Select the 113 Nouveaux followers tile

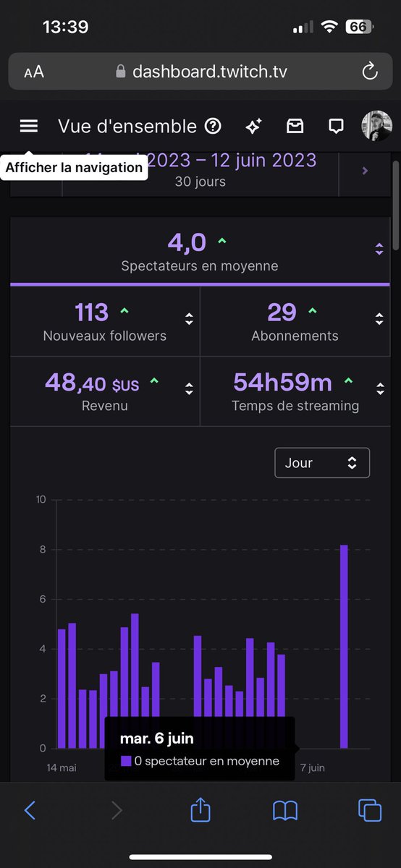tap(105, 322)
